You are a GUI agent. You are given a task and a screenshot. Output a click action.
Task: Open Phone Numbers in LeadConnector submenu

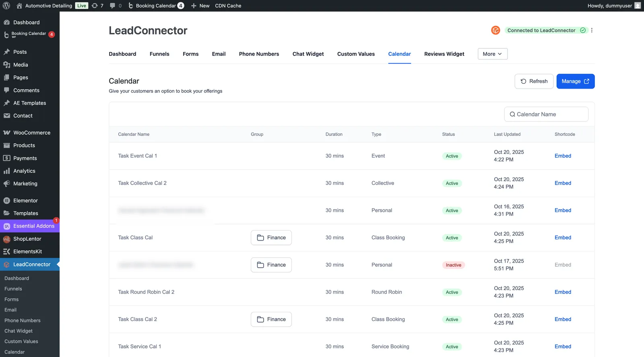[x=23, y=320]
